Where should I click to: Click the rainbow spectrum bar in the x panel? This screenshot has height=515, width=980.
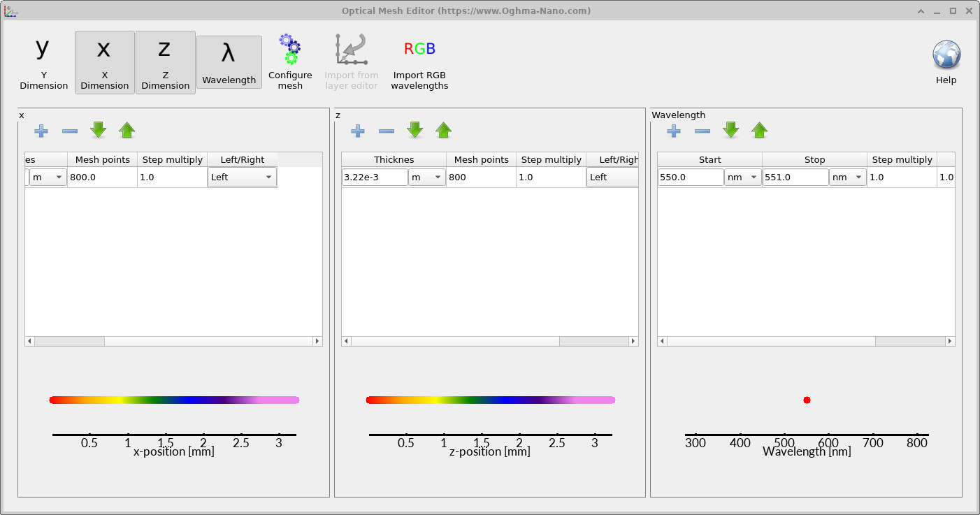pyautogui.click(x=173, y=400)
